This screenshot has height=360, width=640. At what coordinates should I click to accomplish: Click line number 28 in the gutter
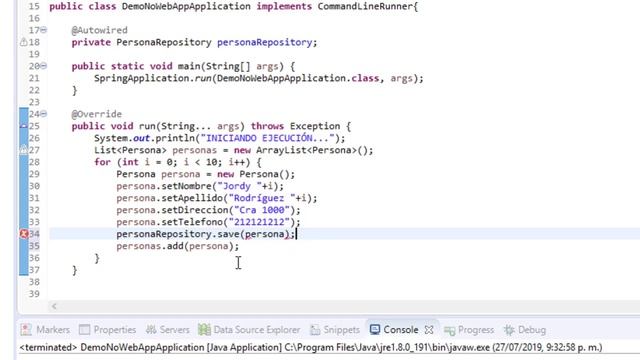pyautogui.click(x=34, y=162)
